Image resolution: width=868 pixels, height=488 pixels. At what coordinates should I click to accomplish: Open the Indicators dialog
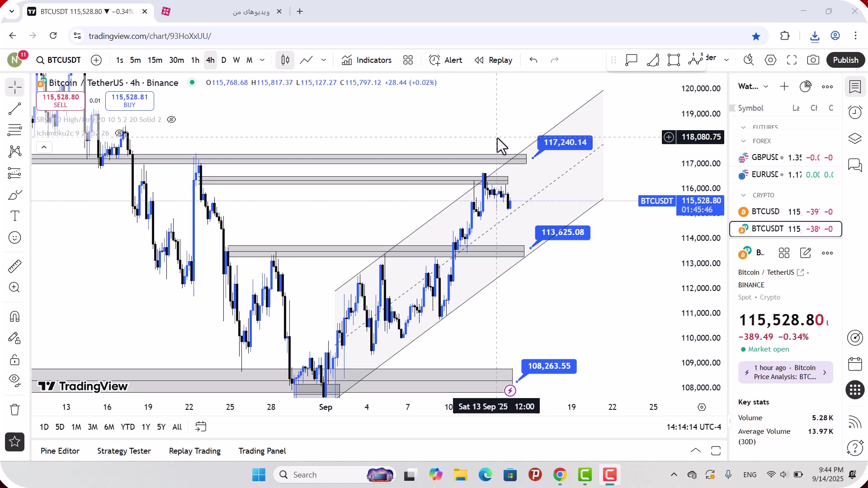click(367, 60)
